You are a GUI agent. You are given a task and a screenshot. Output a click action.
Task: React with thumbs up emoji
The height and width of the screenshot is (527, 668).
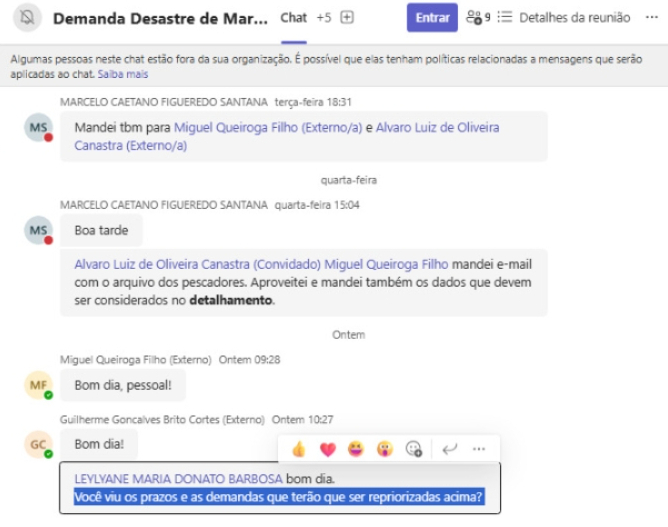tap(299, 449)
